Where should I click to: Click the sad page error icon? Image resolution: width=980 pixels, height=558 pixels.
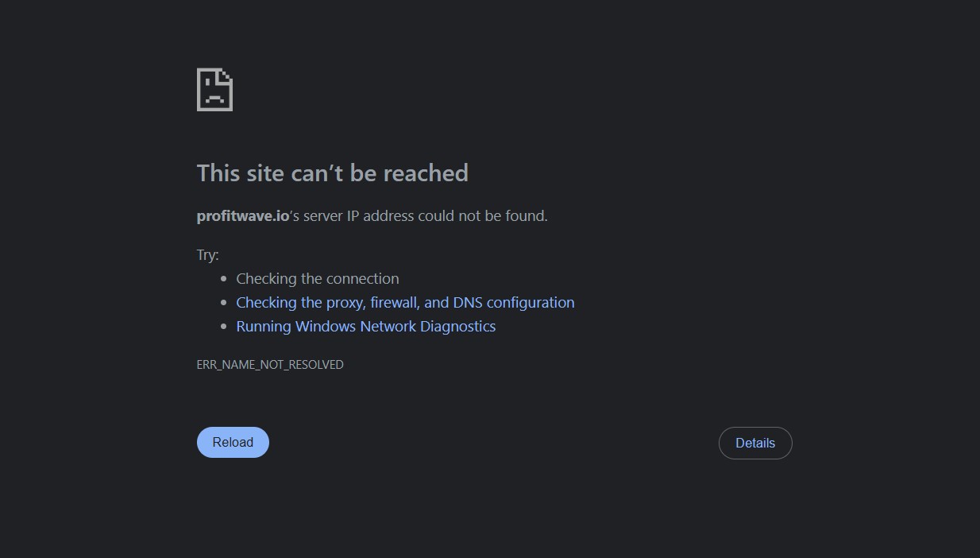pyautogui.click(x=214, y=90)
